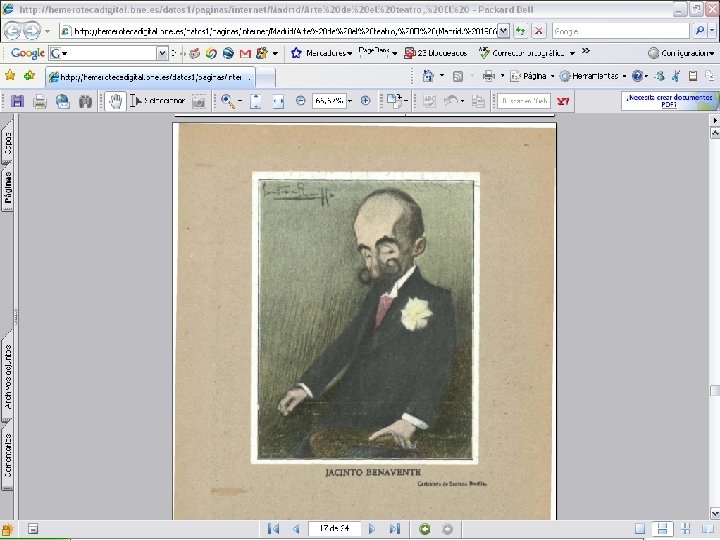The image size is (720, 540).
Task: Click the Yahoo search icon
Action: (563, 101)
